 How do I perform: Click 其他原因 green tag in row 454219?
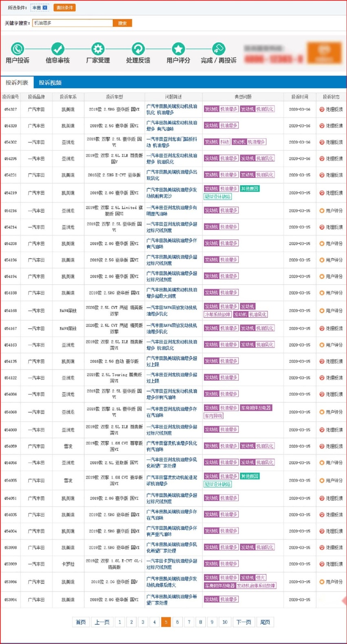click(x=250, y=189)
